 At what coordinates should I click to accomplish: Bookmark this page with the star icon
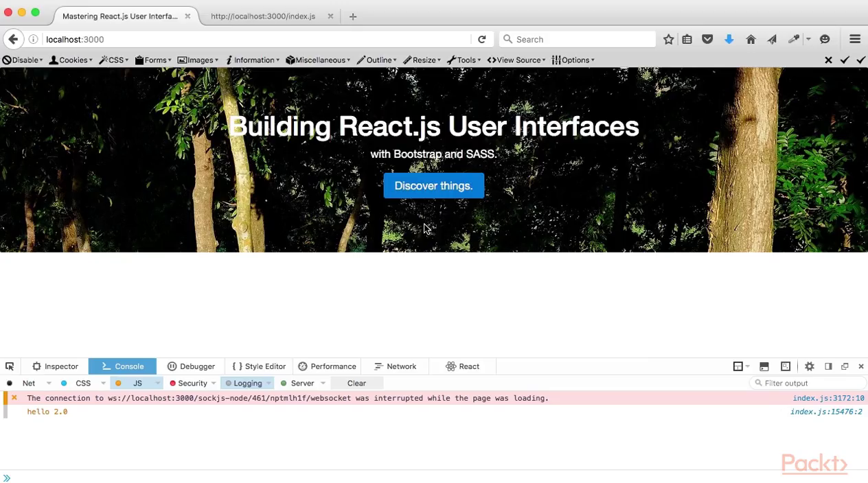668,39
